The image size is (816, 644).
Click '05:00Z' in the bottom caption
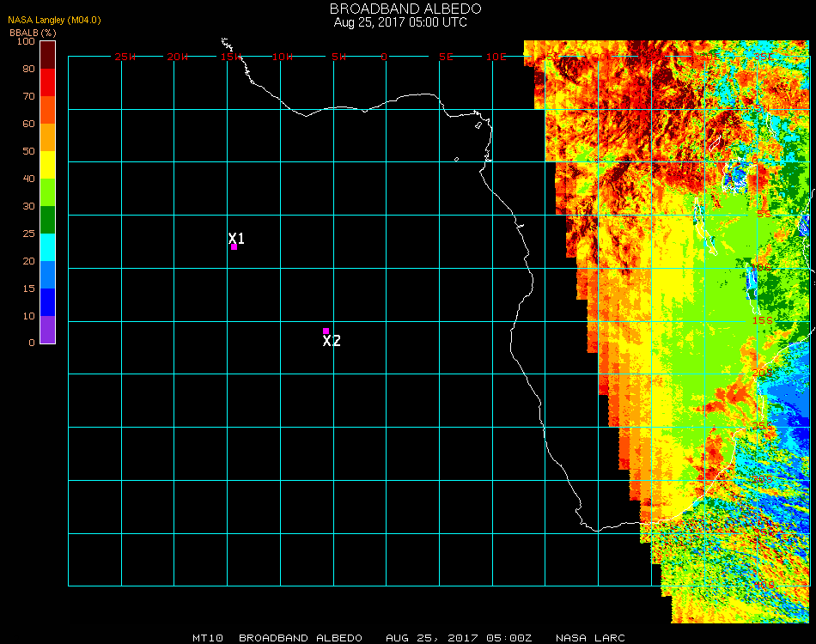[x=509, y=638]
